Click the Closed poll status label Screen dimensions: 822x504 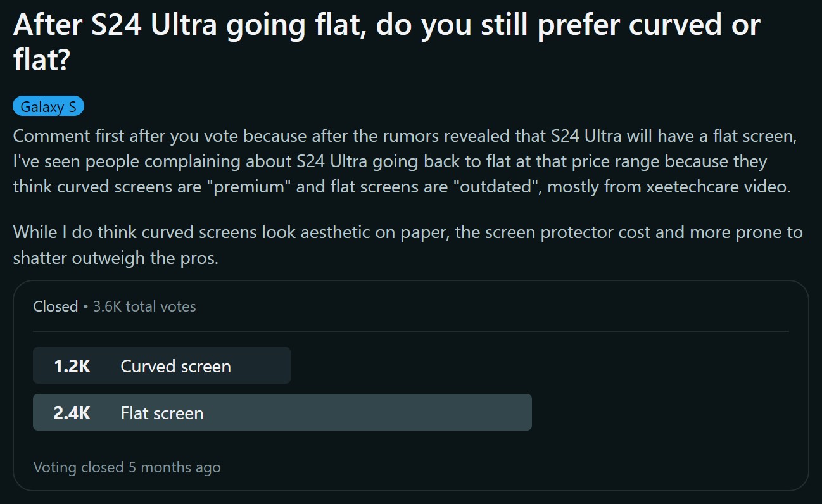55,306
